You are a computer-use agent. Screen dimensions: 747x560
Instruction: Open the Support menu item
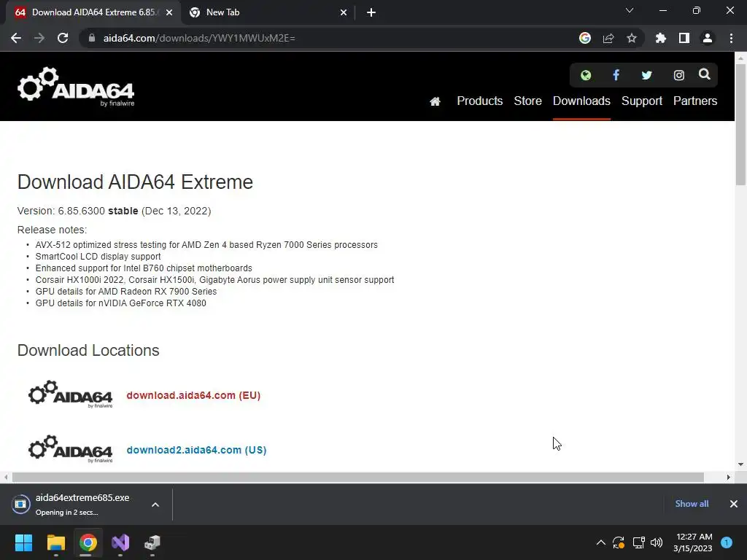point(642,101)
